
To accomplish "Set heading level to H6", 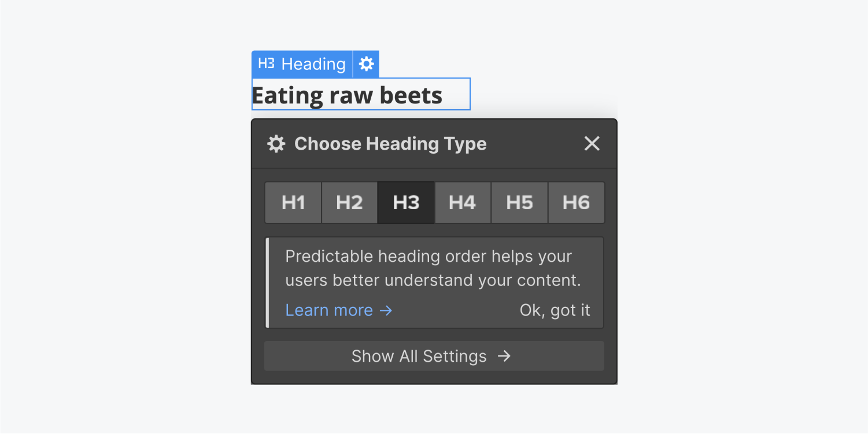I will pos(575,202).
